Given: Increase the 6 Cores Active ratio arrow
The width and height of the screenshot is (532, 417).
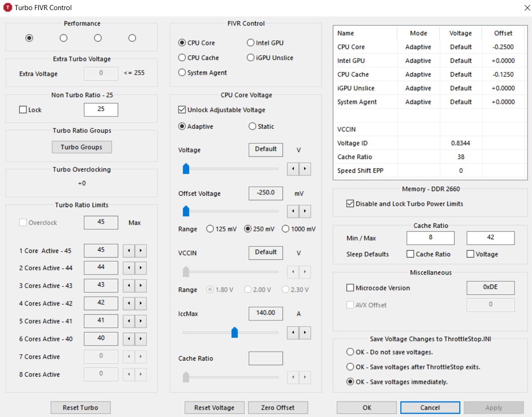Looking at the screenshot, I should 141,339.
